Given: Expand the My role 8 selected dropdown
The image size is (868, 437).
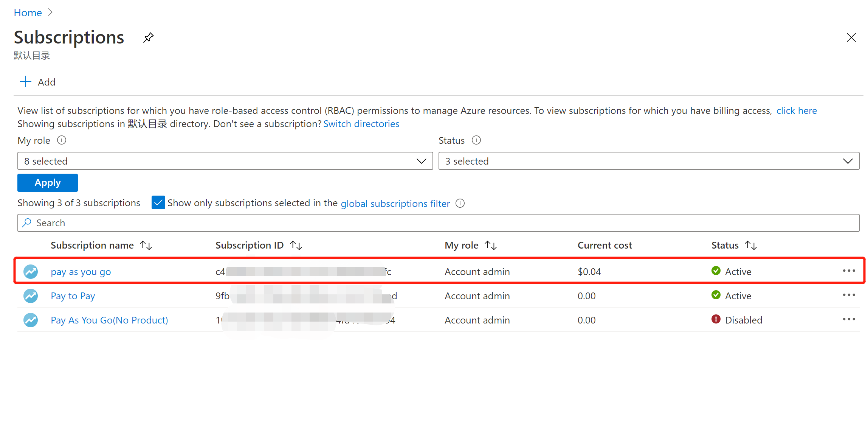Looking at the screenshot, I should [225, 161].
